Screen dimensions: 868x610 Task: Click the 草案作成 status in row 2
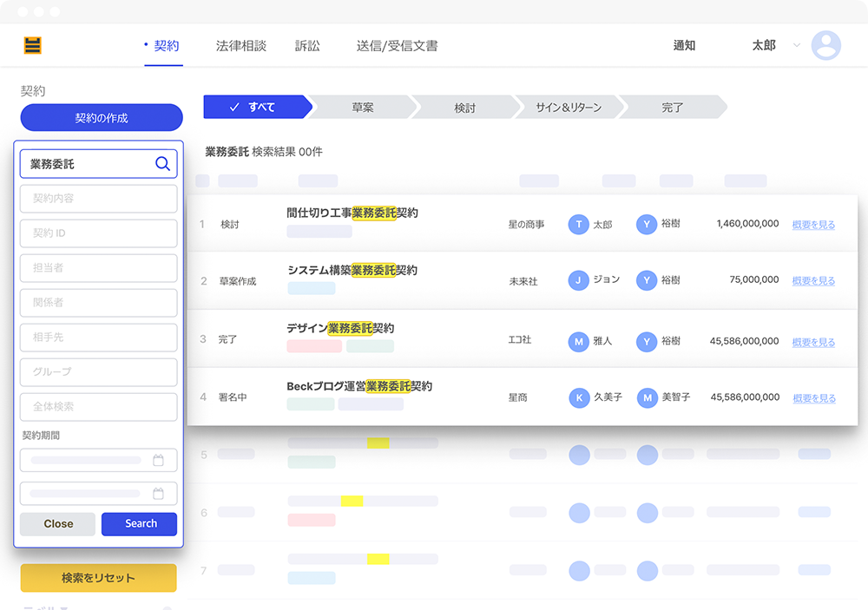238,281
